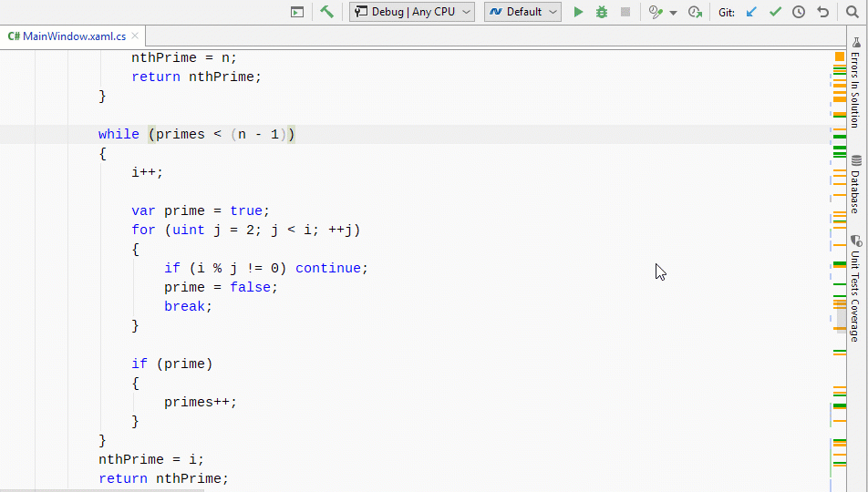
Task: Click the run with coverage icon
Action: pos(695,12)
